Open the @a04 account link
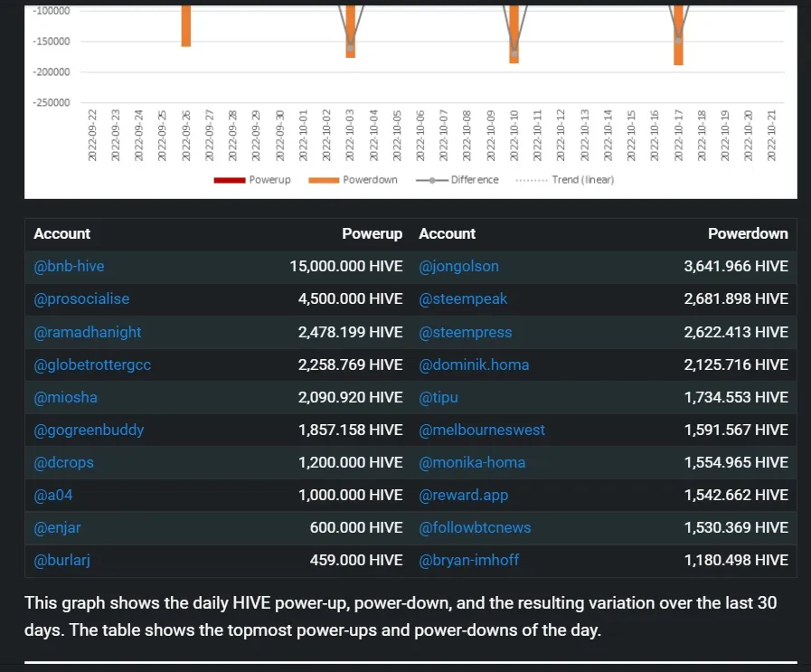 pos(53,495)
